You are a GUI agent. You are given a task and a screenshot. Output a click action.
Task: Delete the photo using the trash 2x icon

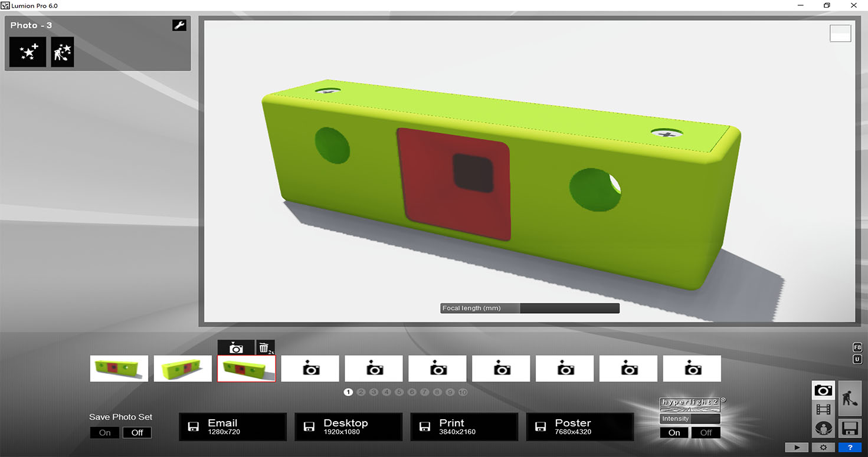click(x=266, y=348)
